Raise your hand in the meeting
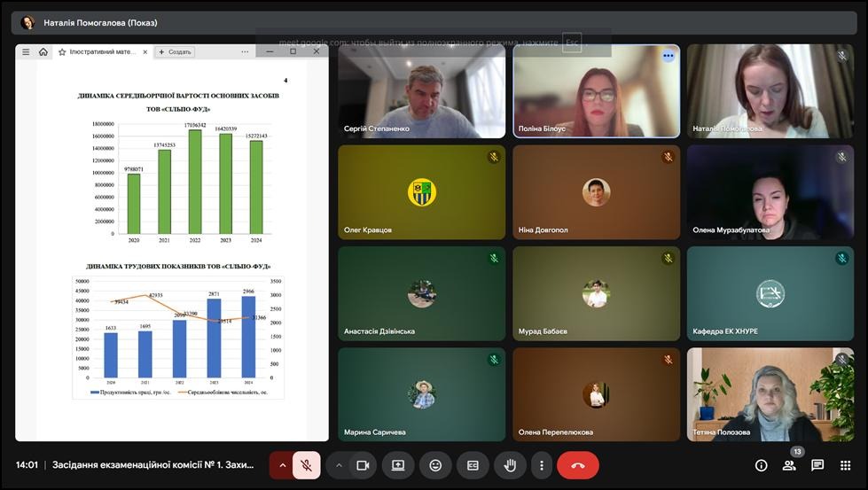 tap(510, 465)
